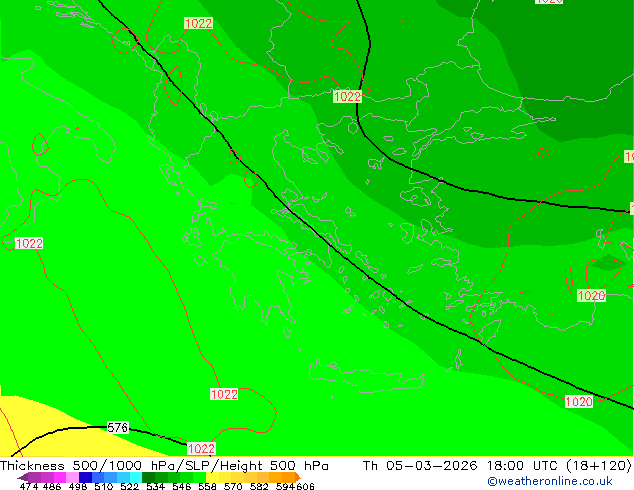The width and height of the screenshot is (634, 490).
Task: Click the map title 'Thickness 500/1000 hPa/SLP/Height 500 hPa'
Action: 164,466
